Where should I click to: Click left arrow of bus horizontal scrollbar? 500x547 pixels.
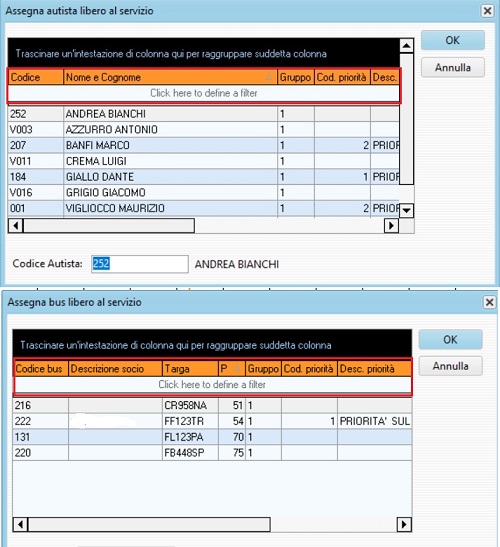coord(21,524)
